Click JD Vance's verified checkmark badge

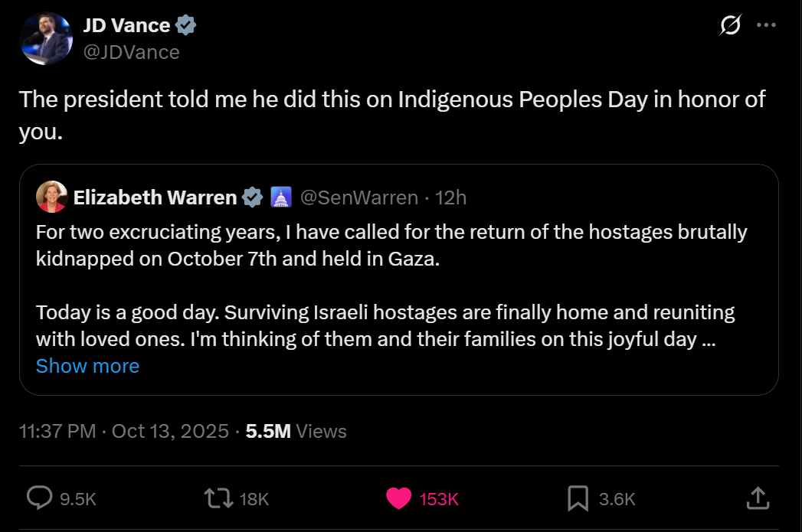186,25
